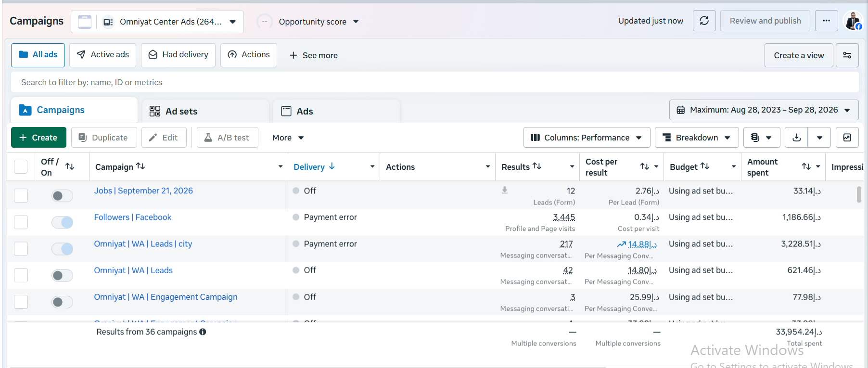Enable Omniyat WA Engagement Campaign switch
This screenshot has width=868, height=368.
63,302
